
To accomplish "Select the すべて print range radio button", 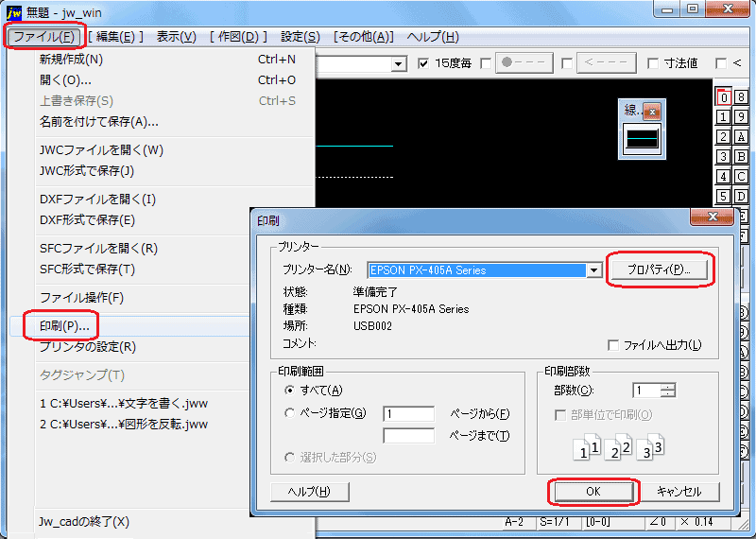I will [289, 390].
